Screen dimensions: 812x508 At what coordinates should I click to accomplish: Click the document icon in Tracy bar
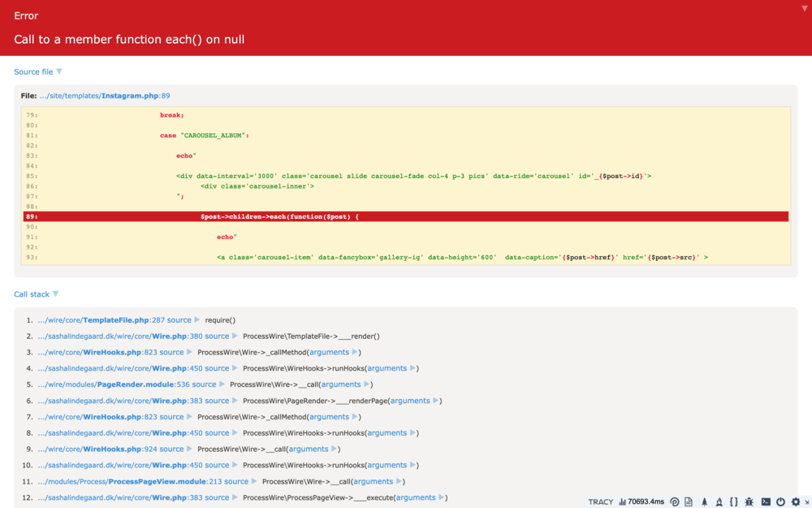(x=689, y=502)
